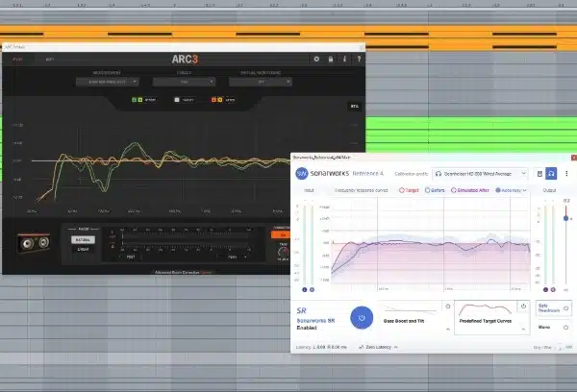Click the save preset icon in Sonarworks
The width and height of the screenshot is (577, 392).
[539, 174]
